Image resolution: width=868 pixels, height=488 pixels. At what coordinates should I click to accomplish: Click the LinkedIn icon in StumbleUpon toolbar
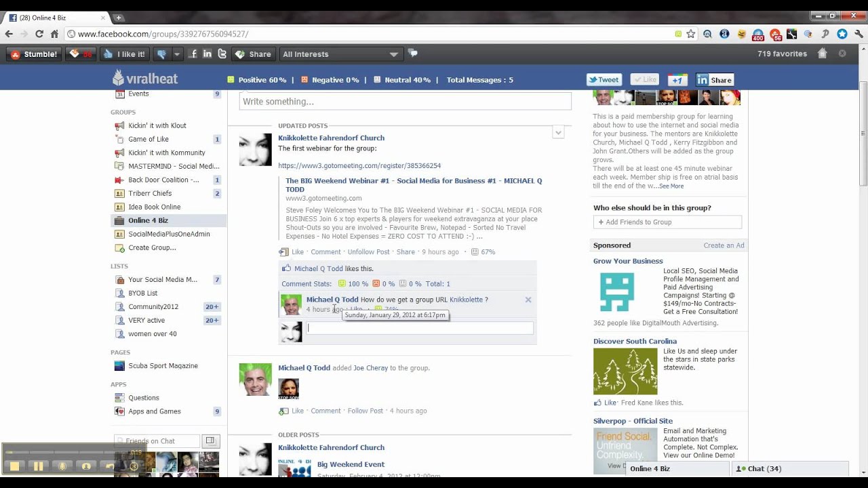pos(208,54)
